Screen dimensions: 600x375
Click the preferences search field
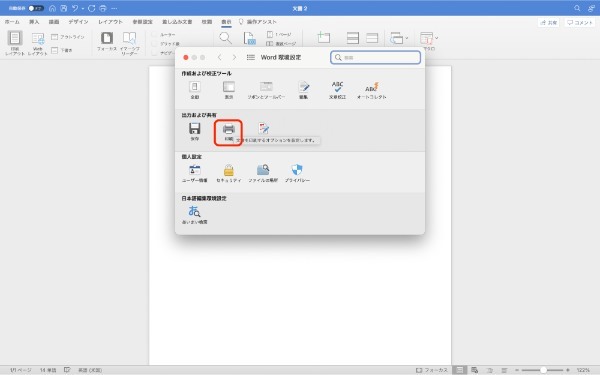pyautogui.click(x=375, y=57)
